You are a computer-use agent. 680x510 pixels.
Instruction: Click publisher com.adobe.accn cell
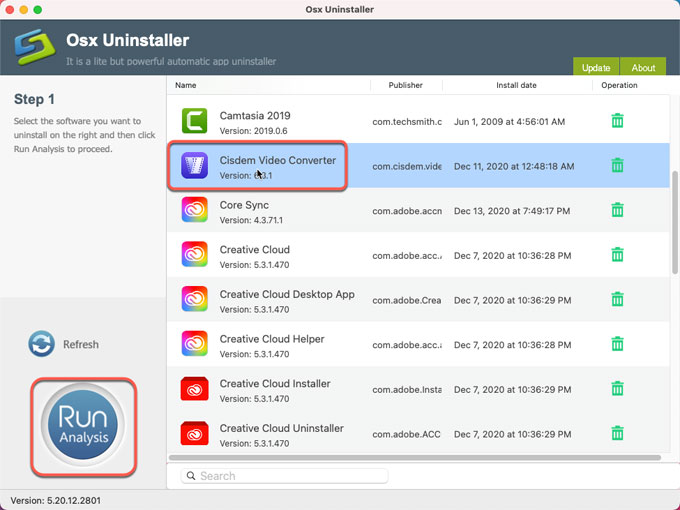point(407,211)
